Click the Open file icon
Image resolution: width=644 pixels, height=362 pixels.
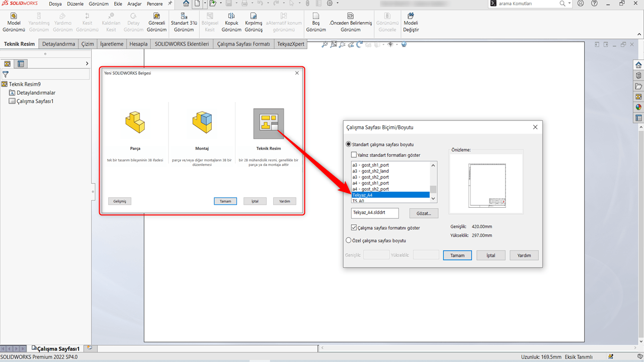(213, 4)
